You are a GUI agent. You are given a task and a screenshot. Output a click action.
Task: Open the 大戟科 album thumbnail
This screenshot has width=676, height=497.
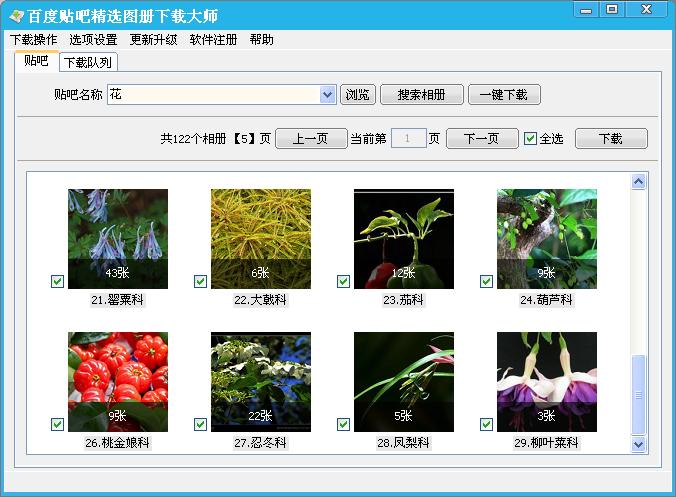(261, 238)
